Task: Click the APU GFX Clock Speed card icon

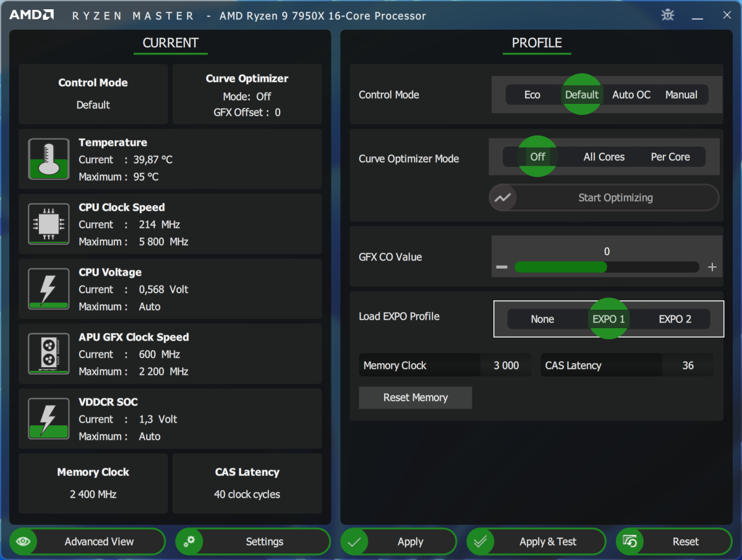Action: [x=49, y=354]
